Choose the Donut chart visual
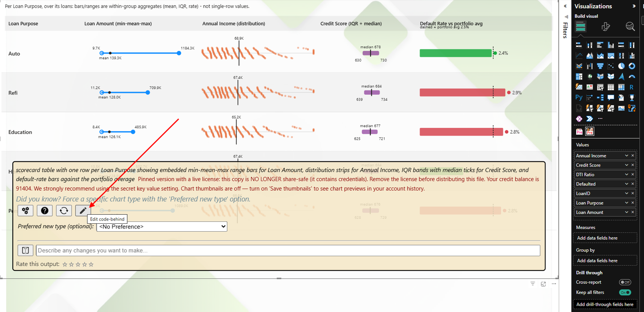644x312 pixels. click(x=632, y=66)
